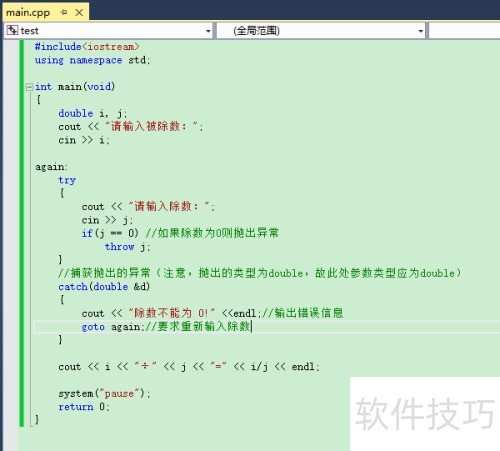The image size is (500, 451).
Task: Click the #include<iostream> line
Action: [x=87, y=47]
